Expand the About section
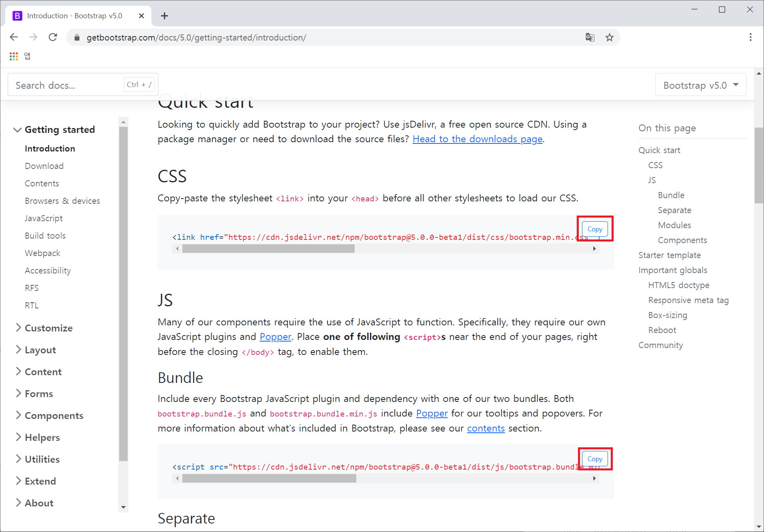The height and width of the screenshot is (532, 764). point(34,503)
